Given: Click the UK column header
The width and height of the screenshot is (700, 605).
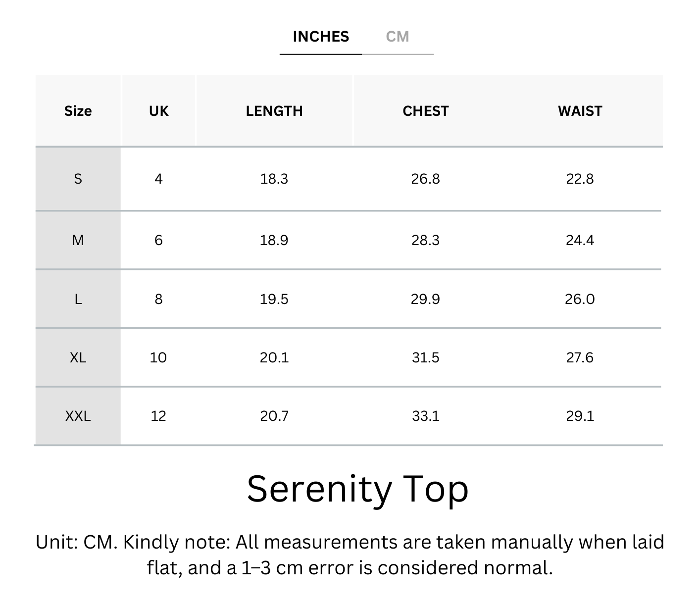Looking at the screenshot, I should [158, 111].
